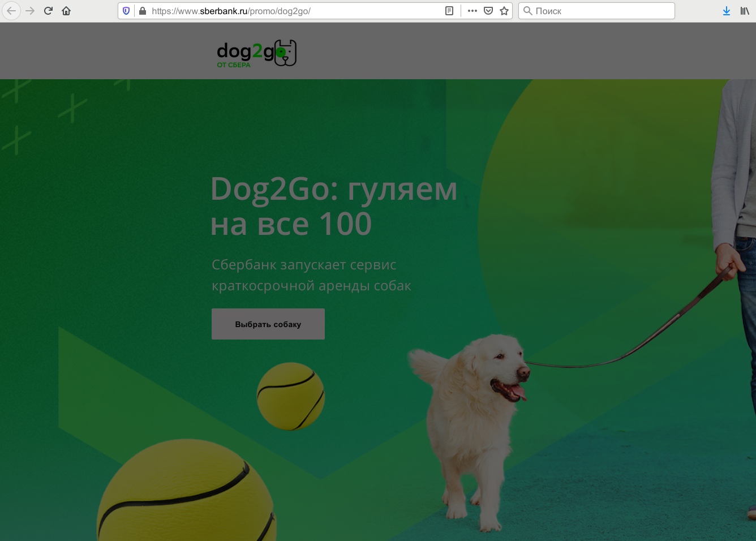This screenshot has height=541, width=756.
Task: Focus the Поиск search field
Action: tap(600, 11)
